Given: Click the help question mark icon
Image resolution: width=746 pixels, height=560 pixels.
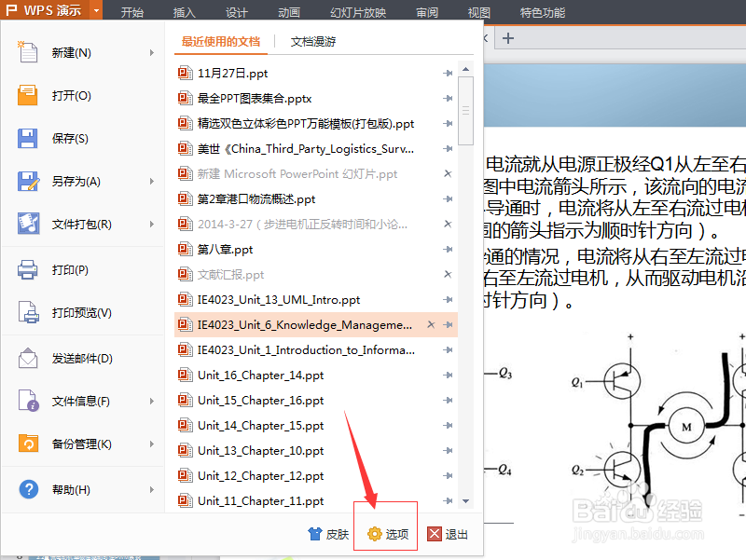Looking at the screenshot, I should click(29, 489).
